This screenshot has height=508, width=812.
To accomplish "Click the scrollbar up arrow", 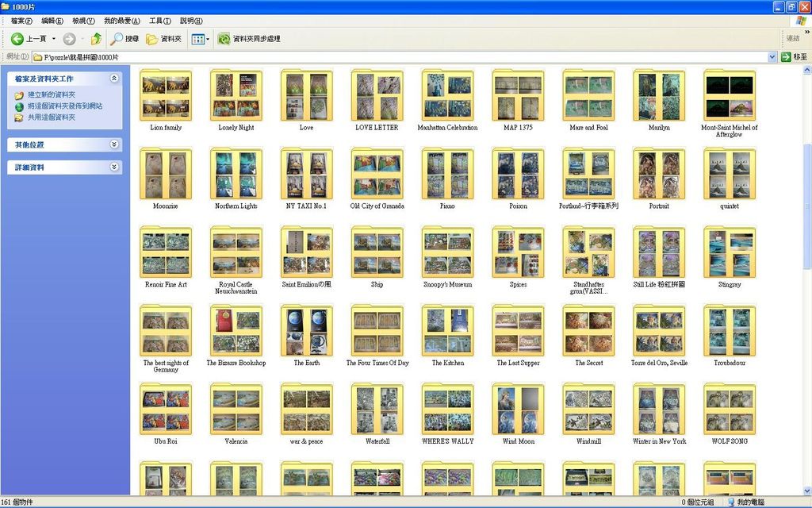I will point(806,70).
